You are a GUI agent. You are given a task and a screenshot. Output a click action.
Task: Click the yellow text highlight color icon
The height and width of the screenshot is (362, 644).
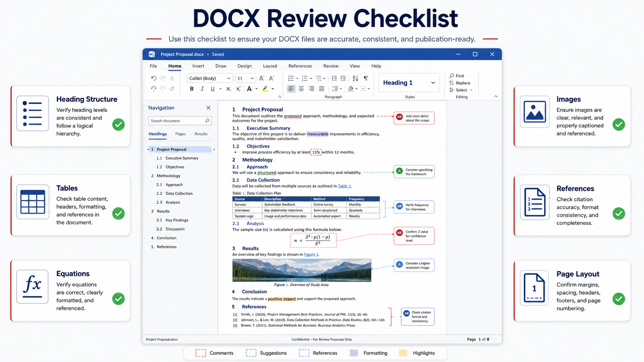click(x=265, y=89)
